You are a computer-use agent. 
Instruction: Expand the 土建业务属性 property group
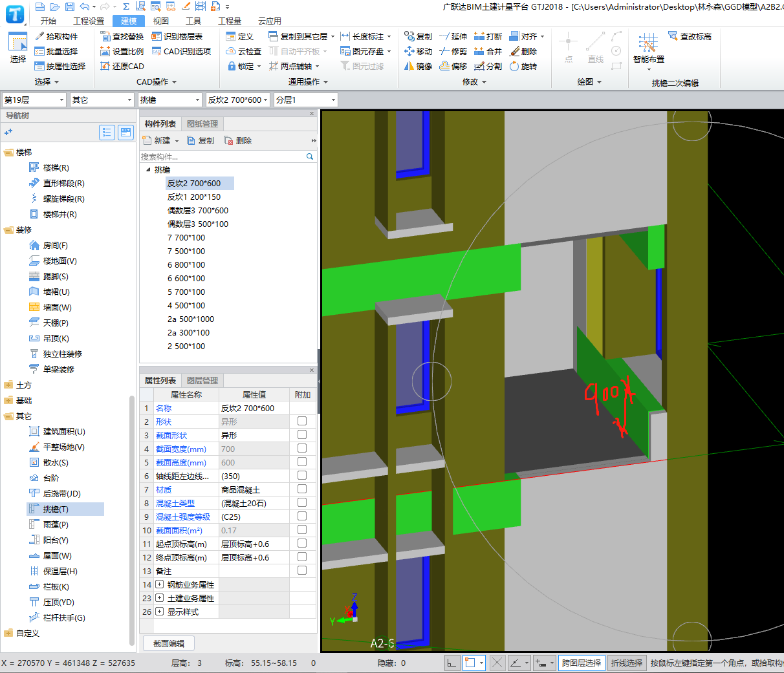point(159,598)
